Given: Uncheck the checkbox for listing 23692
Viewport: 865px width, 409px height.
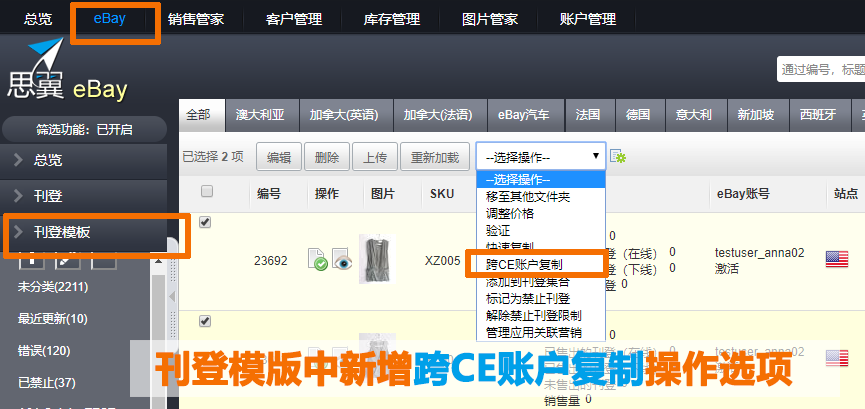Looking at the screenshot, I should point(205,222).
